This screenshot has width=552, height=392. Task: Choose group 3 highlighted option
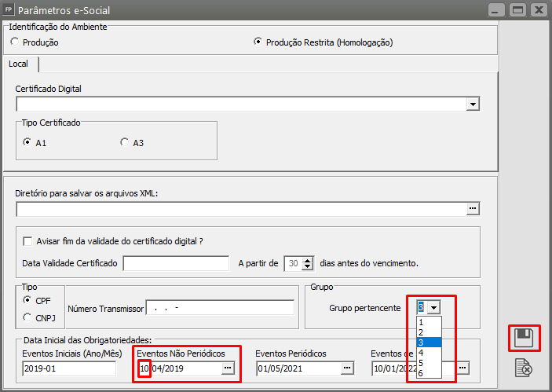pos(429,343)
